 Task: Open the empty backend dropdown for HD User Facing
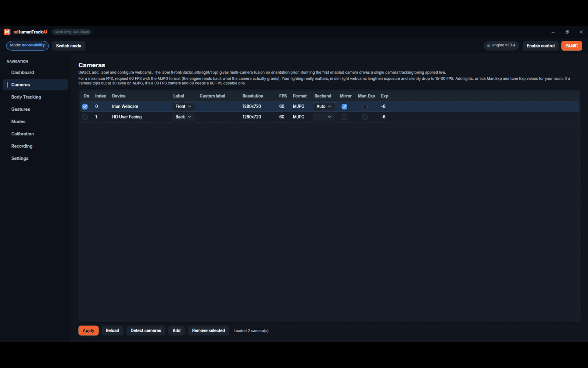tap(324, 117)
